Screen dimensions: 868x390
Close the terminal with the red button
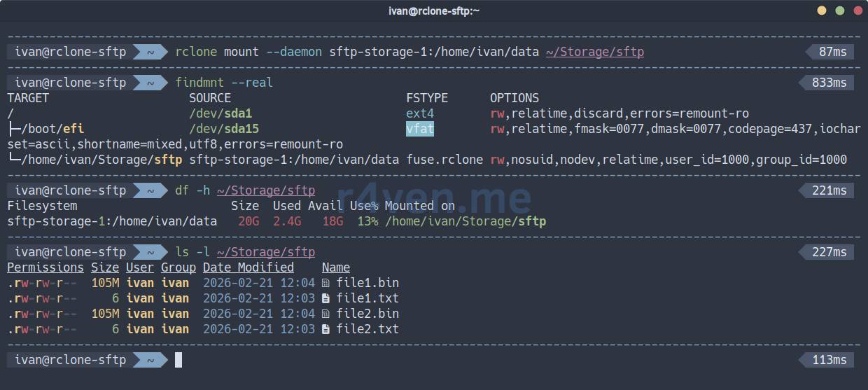pyautogui.click(x=857, y=11)
